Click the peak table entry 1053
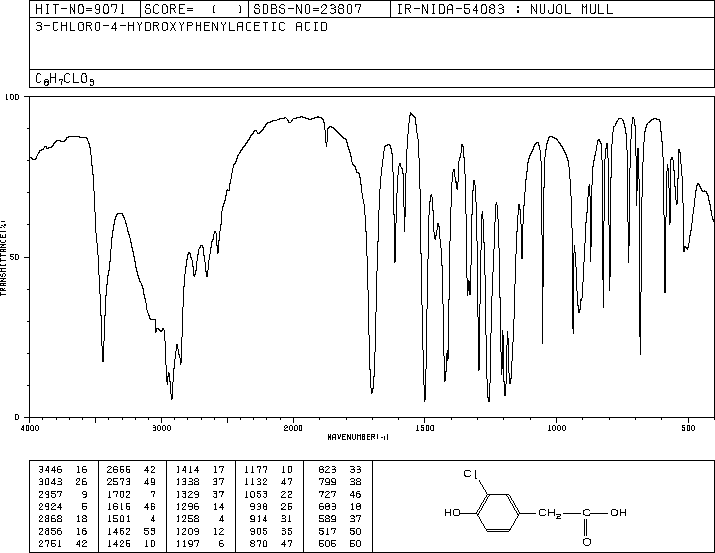715x553 pixels. (256, 494)
